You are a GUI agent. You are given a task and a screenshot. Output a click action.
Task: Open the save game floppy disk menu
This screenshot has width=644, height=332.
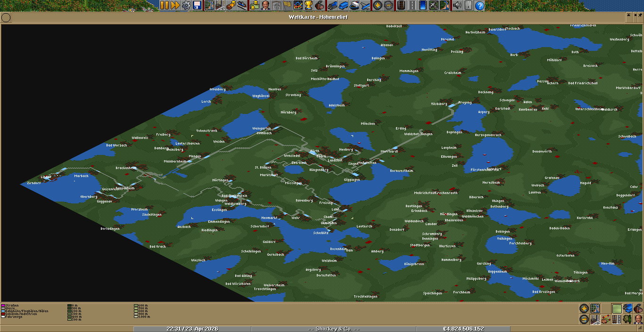coord(197,5)
